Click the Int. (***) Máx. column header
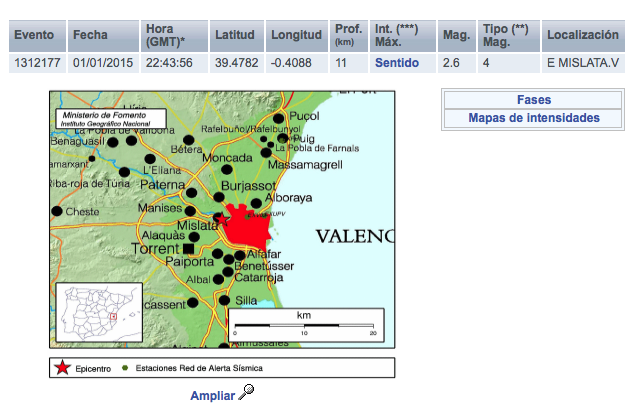The image size is (635, 413). (x=403, y=35)
